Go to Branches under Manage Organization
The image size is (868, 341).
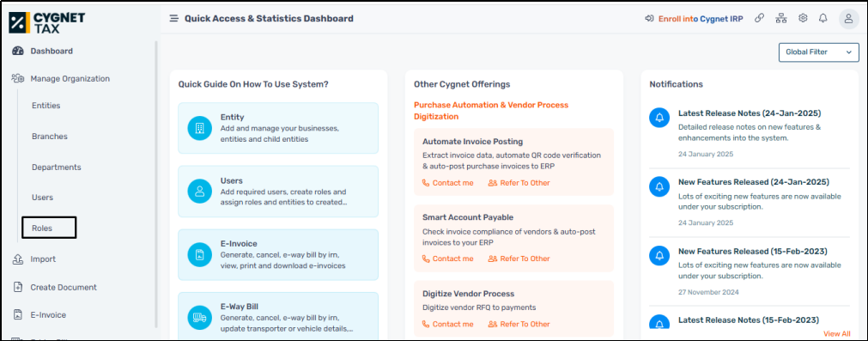coord(50,137)
